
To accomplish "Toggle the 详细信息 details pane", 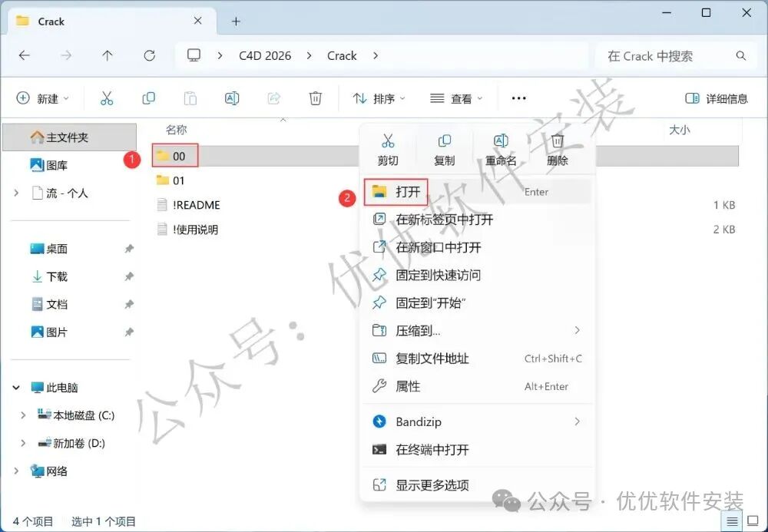I will pos(717,98).
